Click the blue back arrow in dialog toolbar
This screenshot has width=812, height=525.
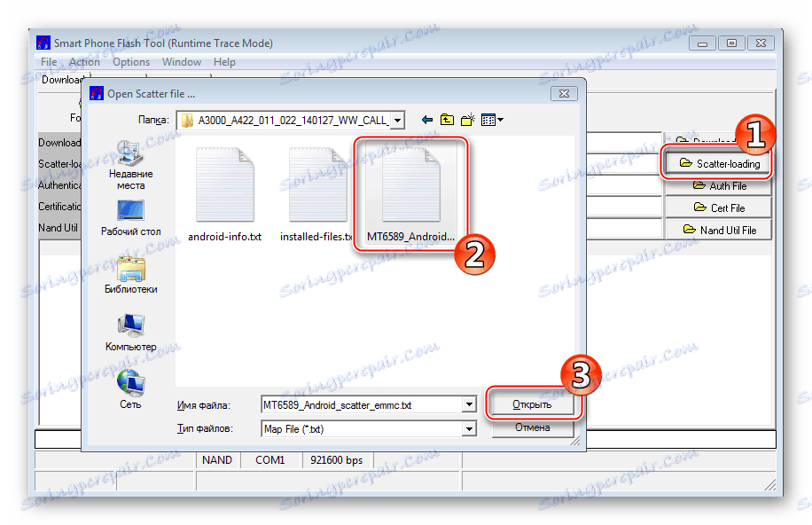click(426, 121)
